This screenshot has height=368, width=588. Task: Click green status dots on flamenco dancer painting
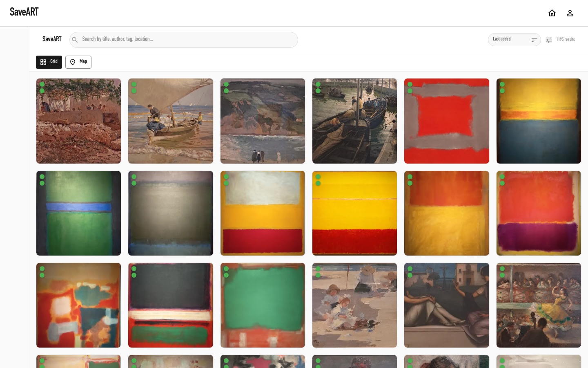pyautogui.click(x=502, y=272)
